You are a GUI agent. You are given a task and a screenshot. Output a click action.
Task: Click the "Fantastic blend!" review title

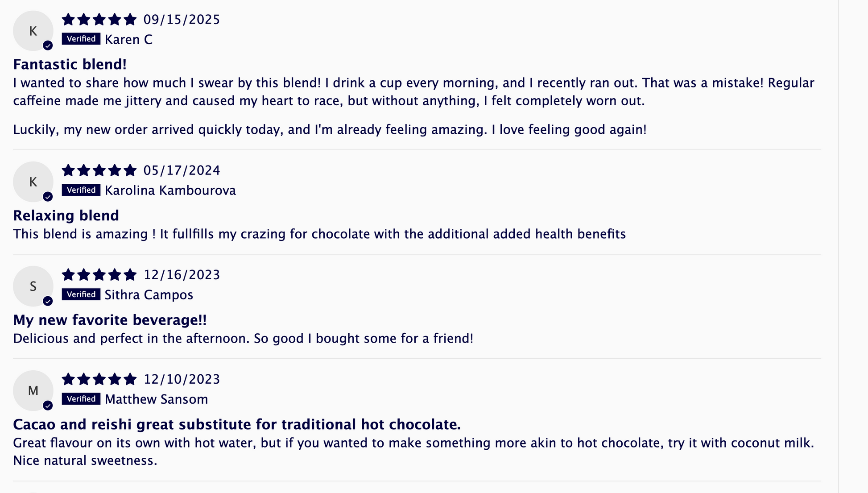tap(70, 65)
